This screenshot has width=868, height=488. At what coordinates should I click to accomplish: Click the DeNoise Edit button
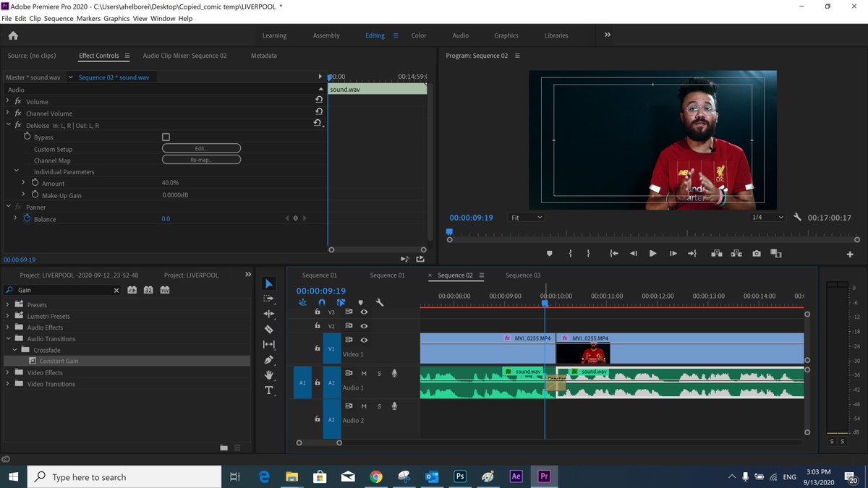(x=201, y=148)
